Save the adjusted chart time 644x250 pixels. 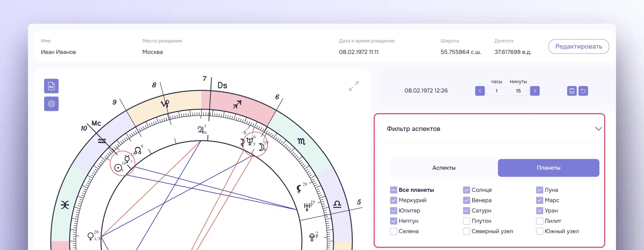[x=572, y=91]
